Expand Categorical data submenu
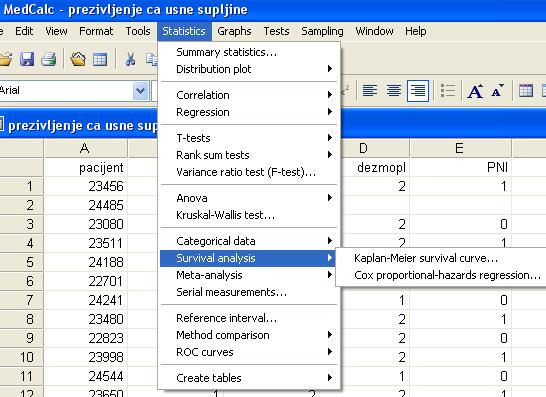Screen dimensions: 546x397 point(250,241)
